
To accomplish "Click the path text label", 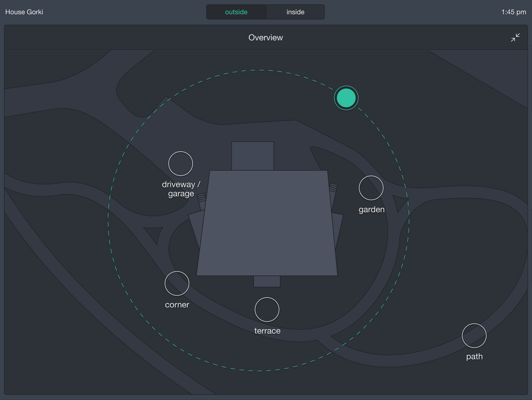I will coord(474,356).
